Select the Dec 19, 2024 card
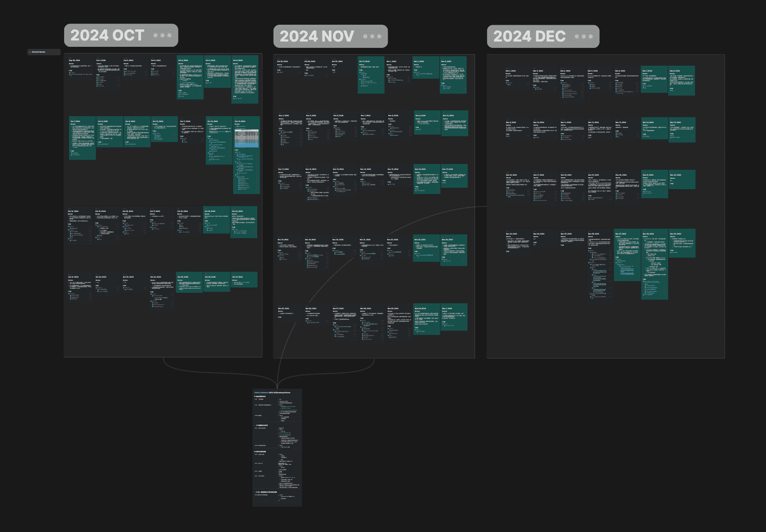This screenshot has height=532, width=766. 600,187
